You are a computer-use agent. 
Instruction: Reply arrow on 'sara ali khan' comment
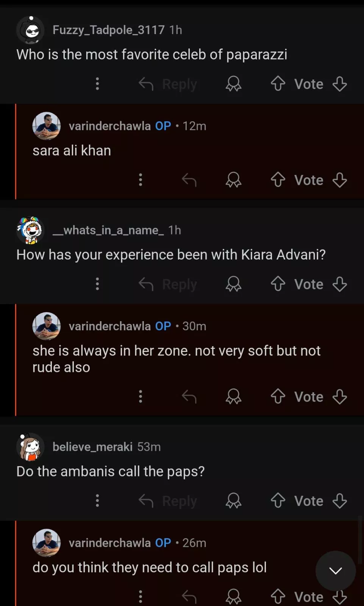pos(189,180)
